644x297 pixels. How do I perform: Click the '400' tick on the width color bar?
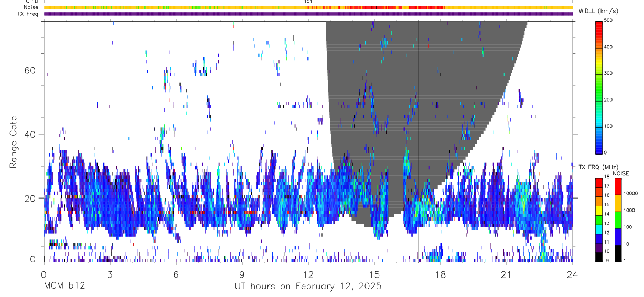point(609,47)
